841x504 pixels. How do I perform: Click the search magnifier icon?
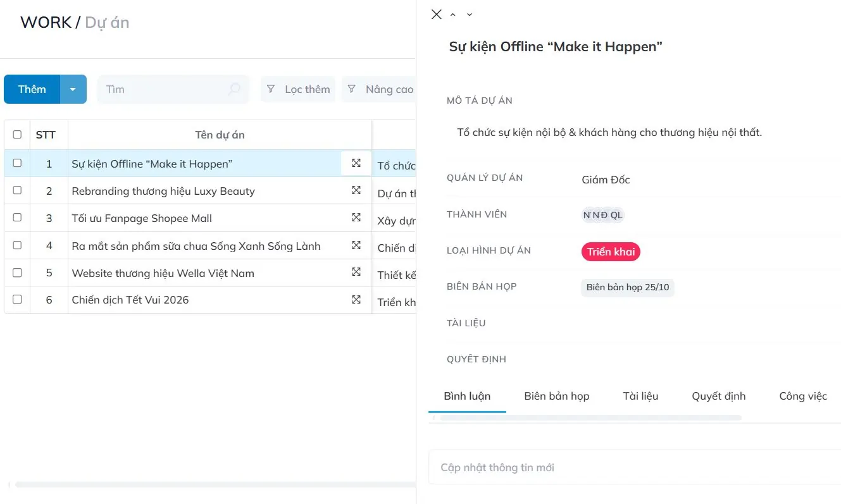click(234, 89)
